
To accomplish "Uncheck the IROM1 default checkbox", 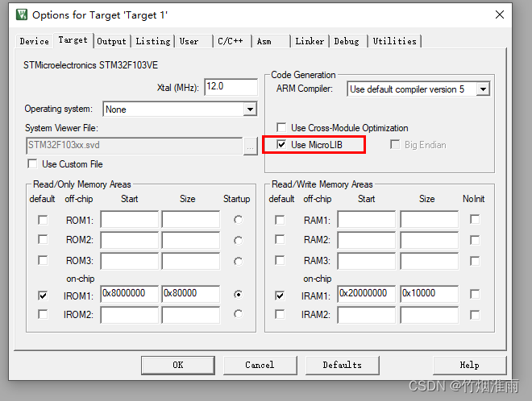I will 43,296.
